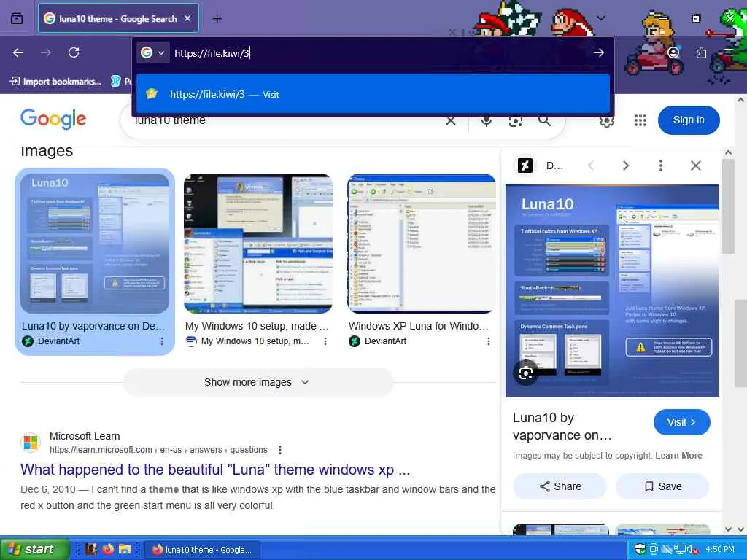
Task: Open Google quick settings gear
Action: (x=606, y=120)
